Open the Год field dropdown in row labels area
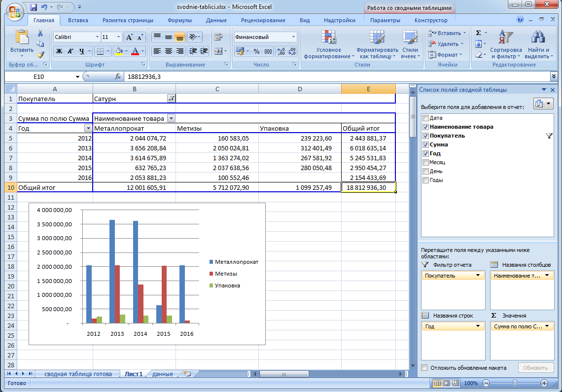 (478, 326)
